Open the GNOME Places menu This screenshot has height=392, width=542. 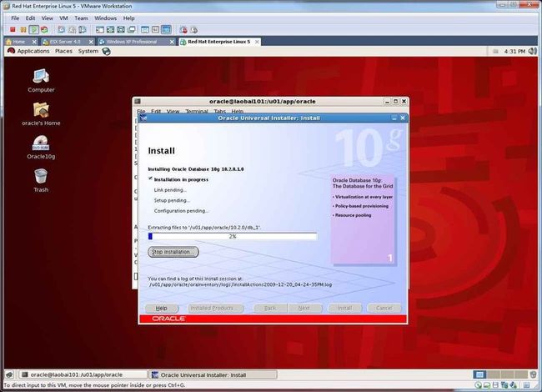pos(63,51)
